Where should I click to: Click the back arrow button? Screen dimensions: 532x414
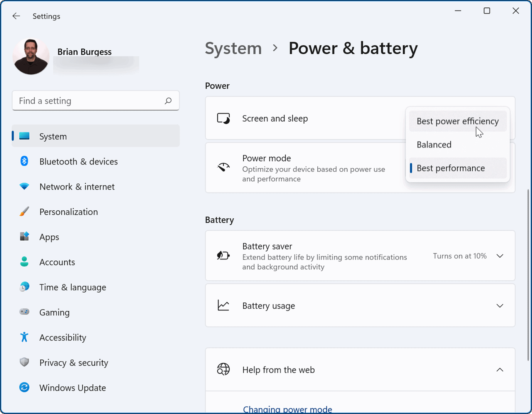coord(16,16)
